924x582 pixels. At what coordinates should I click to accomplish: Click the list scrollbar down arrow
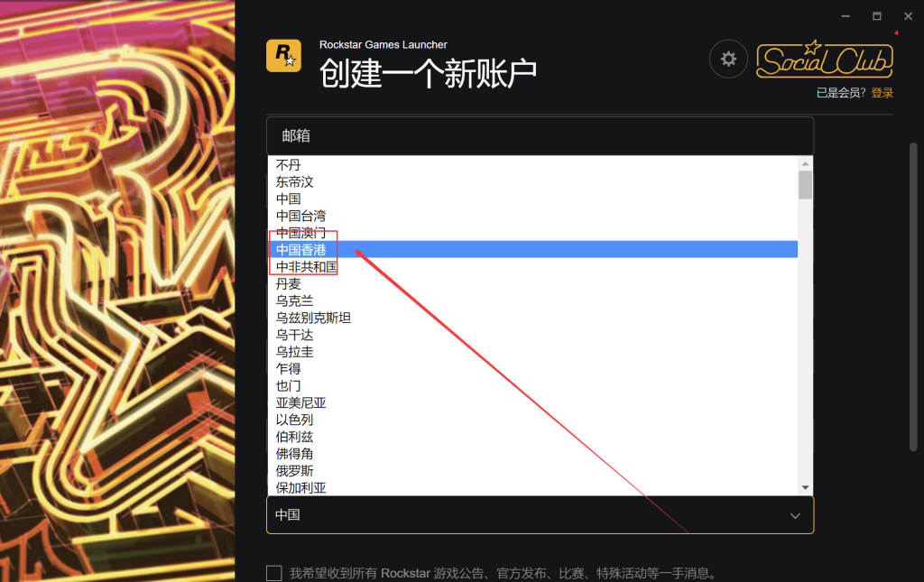coord(805,488)
